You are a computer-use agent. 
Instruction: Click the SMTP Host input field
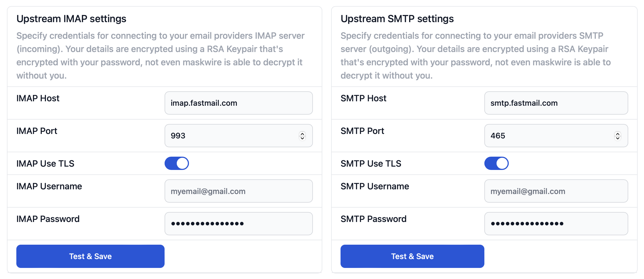(556, 103)
